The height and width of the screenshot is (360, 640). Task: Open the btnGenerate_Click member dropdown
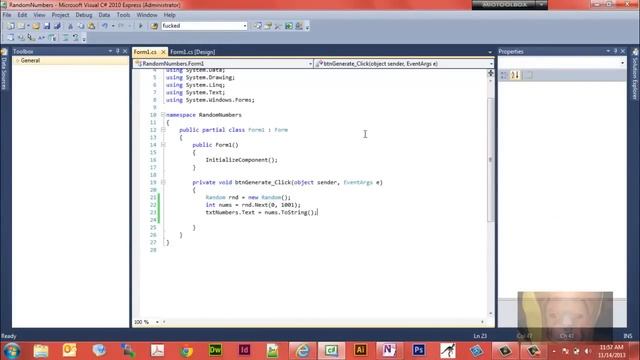(x=491, y=64)
